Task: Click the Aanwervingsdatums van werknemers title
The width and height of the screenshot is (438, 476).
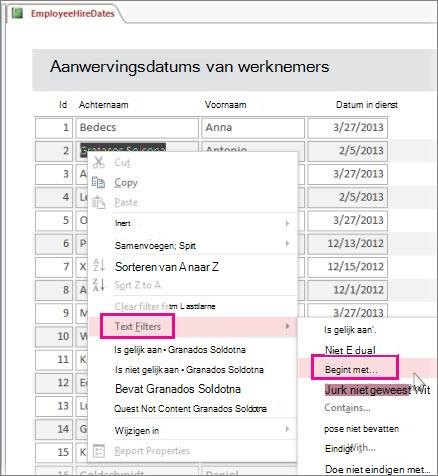Action: tap(189, 67)
